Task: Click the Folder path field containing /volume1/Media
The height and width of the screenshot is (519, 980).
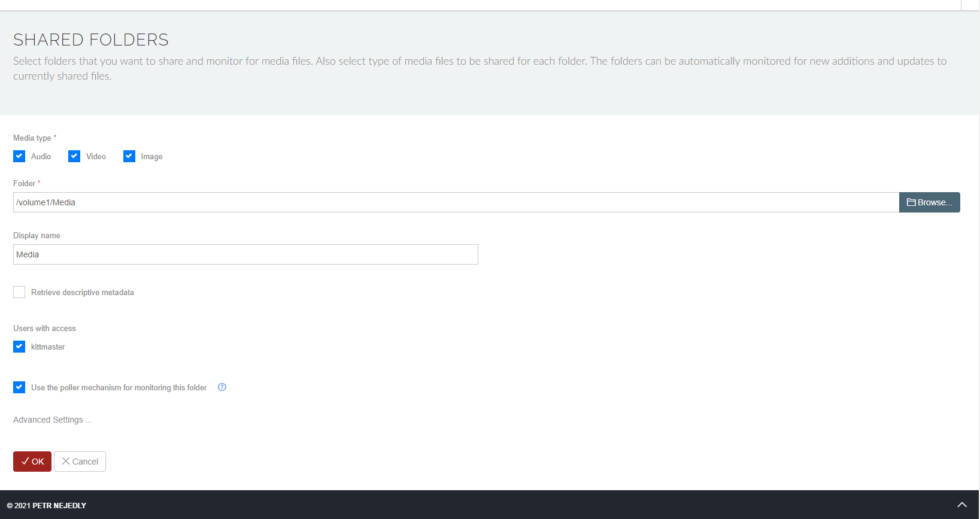Action: (x=455, y=202)
